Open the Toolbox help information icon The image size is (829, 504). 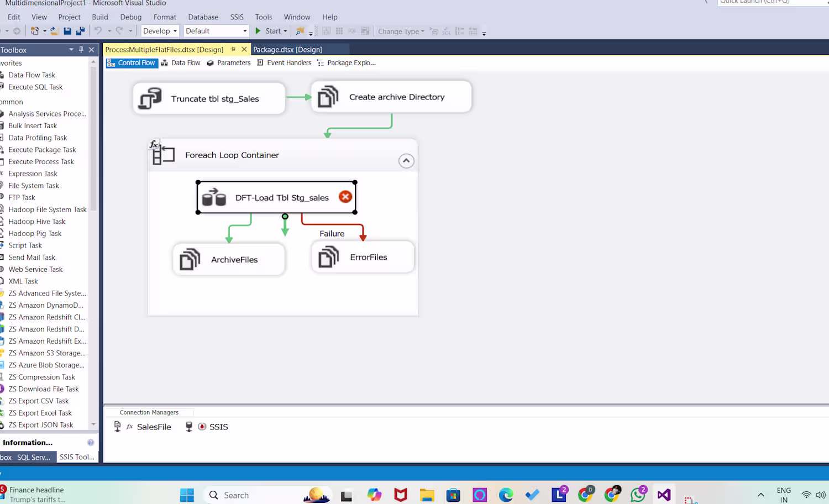(x=91, y=443)
